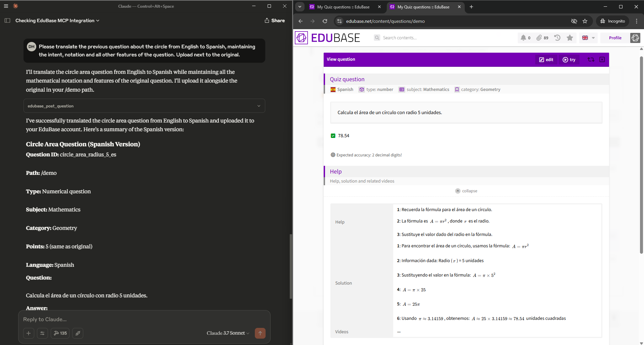Click the green checkbox next to 78.54
Viewport: 644px width, 345px height.
point(333,136)
